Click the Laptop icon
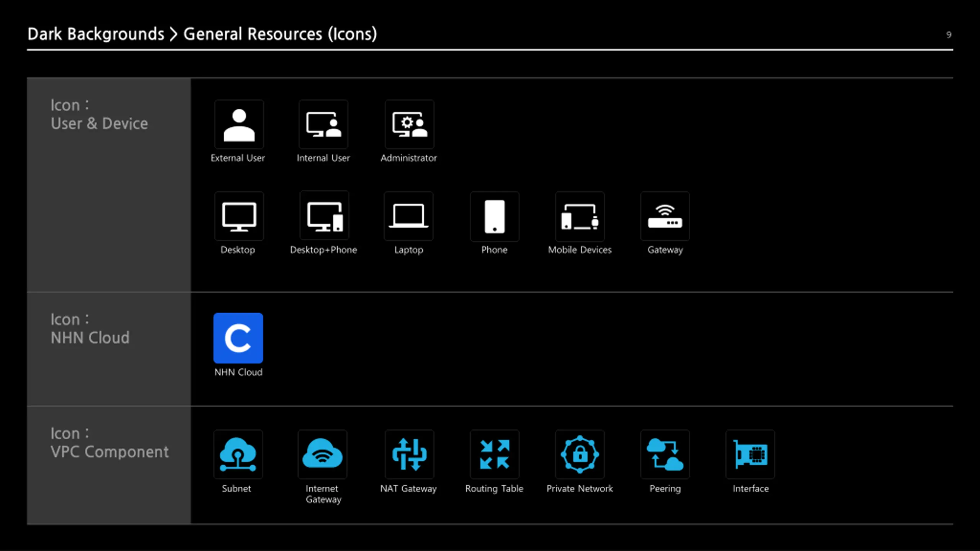Screen dimensions: 980x551 coord(408,216)
